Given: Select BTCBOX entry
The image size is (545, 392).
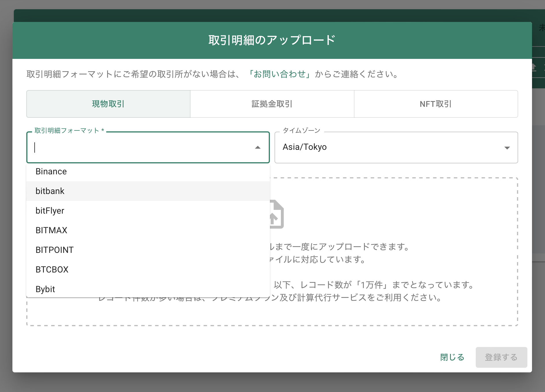Looking at the screenshot, I should (148, 270).
